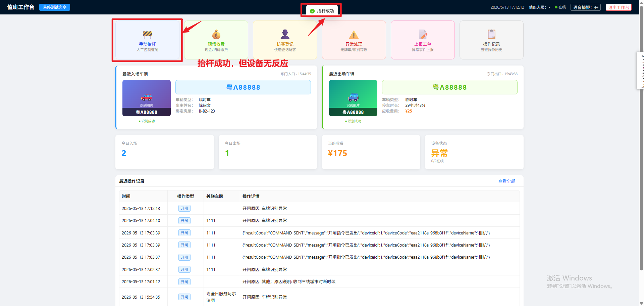Open the 查看全部 view all link

pos(506,181)
